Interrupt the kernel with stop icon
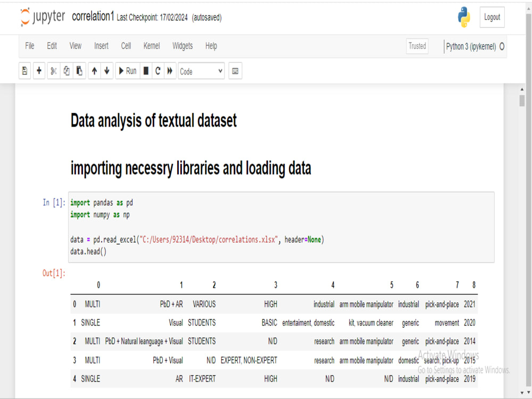The image size is (532, 399). pos(146,71)
